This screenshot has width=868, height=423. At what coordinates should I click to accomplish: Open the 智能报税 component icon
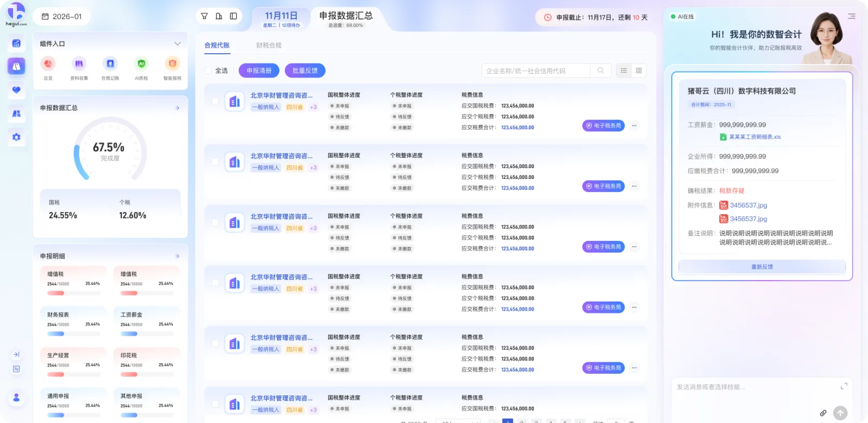tap(173, 64)
